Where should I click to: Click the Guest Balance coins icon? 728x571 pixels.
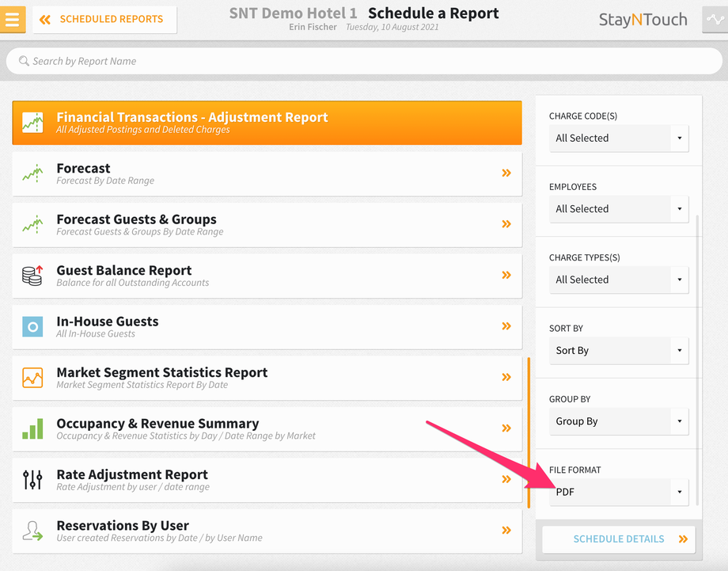[32, 276]
